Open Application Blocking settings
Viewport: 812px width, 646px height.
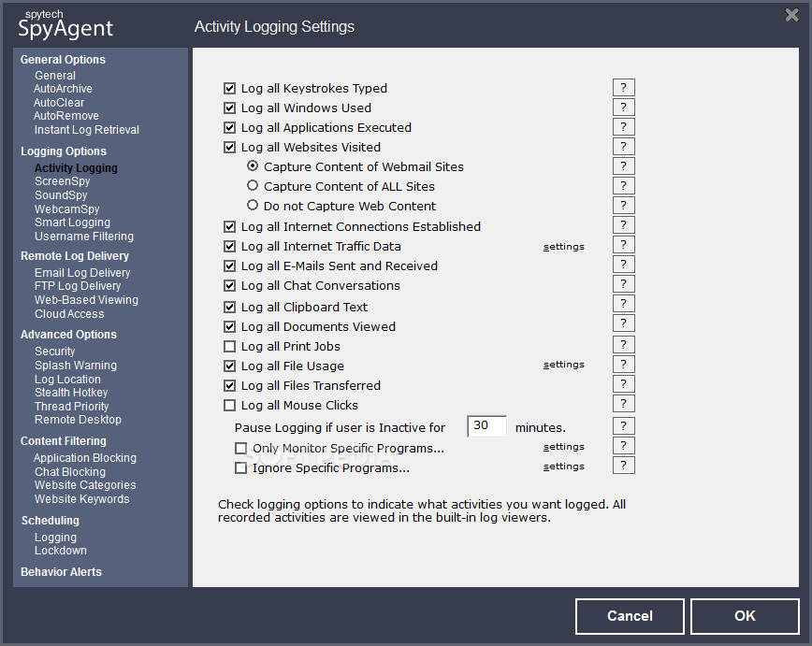85,458
